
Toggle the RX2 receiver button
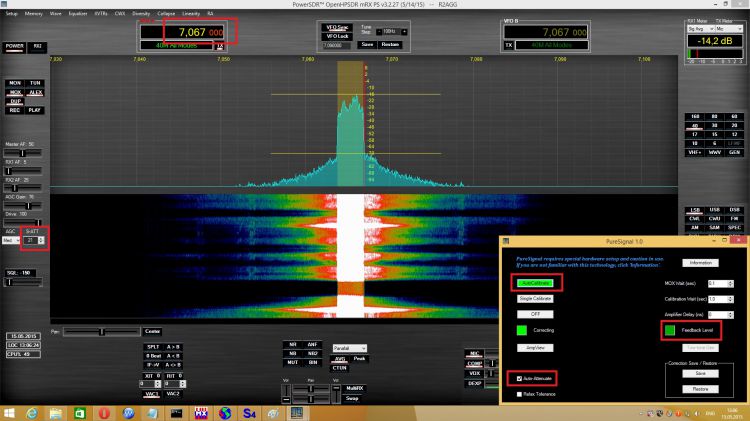pyautogui.click(x=37, y=46)
